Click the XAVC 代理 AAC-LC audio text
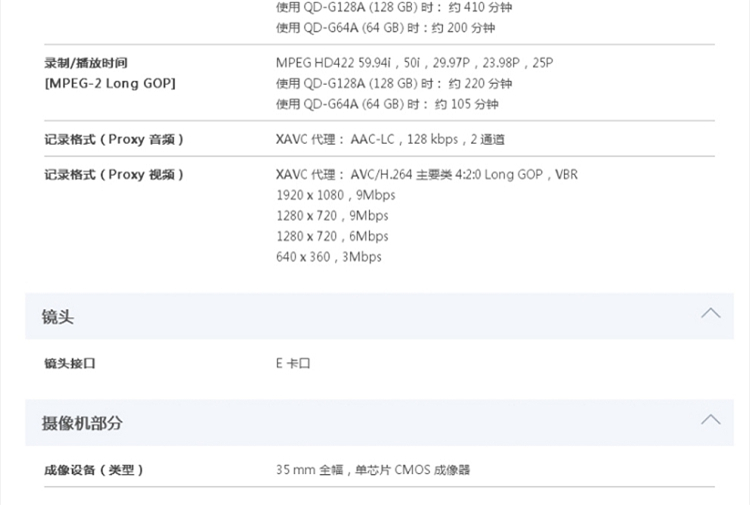This screenshot has height=505, width=750. (390, 140)
